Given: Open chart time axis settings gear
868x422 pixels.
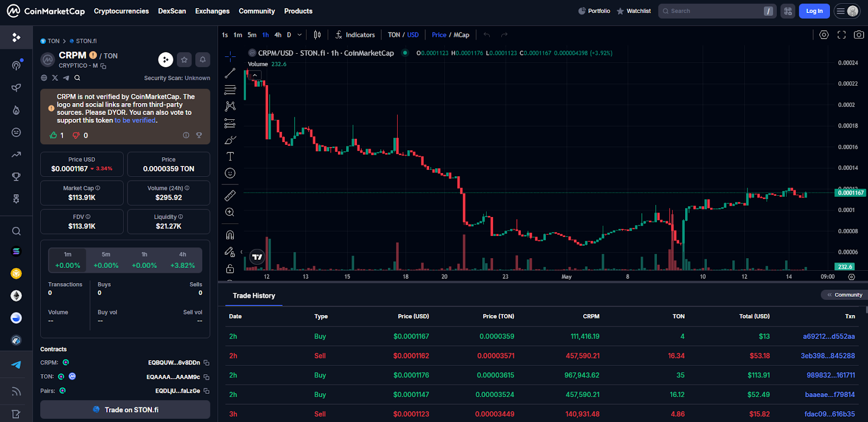Looking at the screenshot, I should pyautogui.click(x=852, y=277).
